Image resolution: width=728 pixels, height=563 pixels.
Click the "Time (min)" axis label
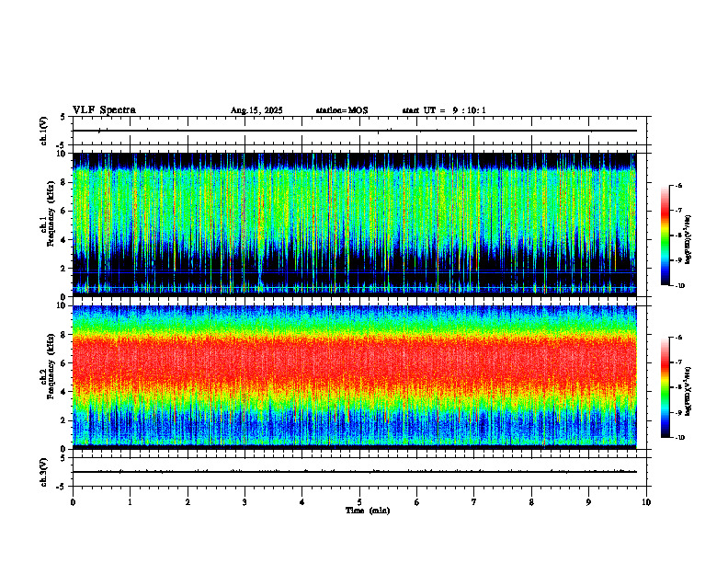pos(368,511)
